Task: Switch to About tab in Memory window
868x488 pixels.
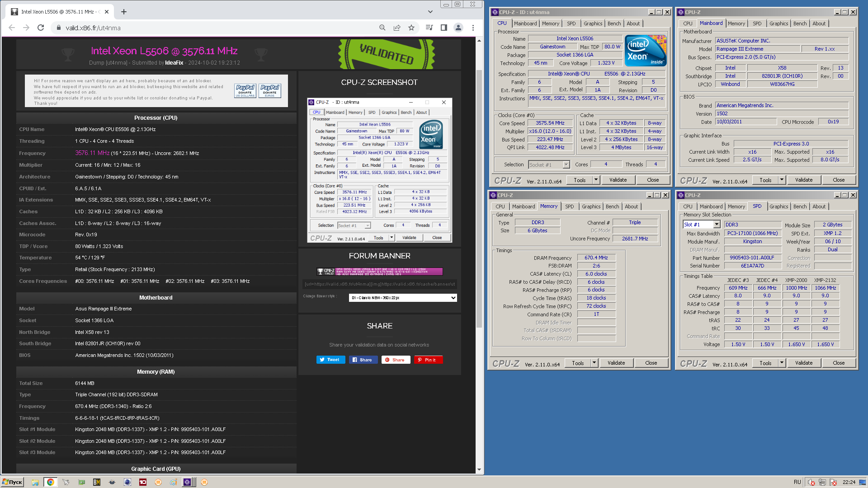Action: [631, 206]
